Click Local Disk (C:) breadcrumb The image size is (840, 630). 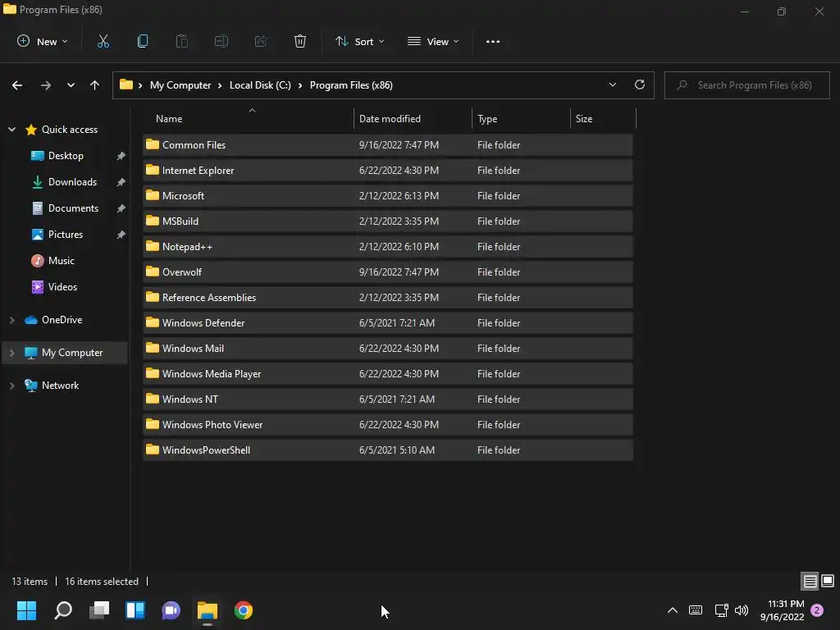pos(260,85)
